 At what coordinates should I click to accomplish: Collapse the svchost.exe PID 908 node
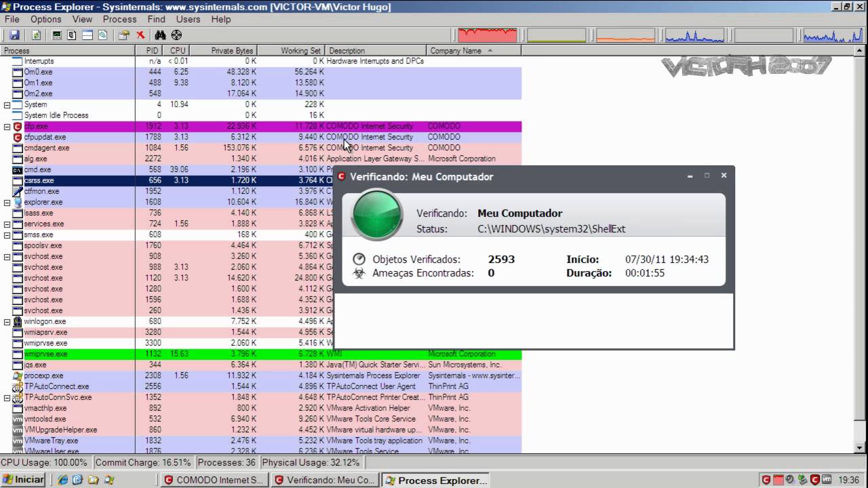coord(7,256)
